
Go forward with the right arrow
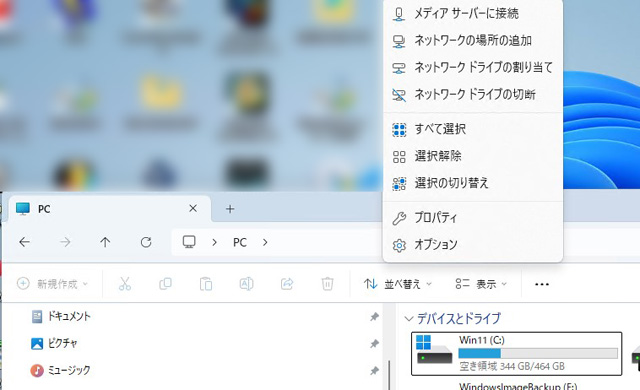click(65, 242)
